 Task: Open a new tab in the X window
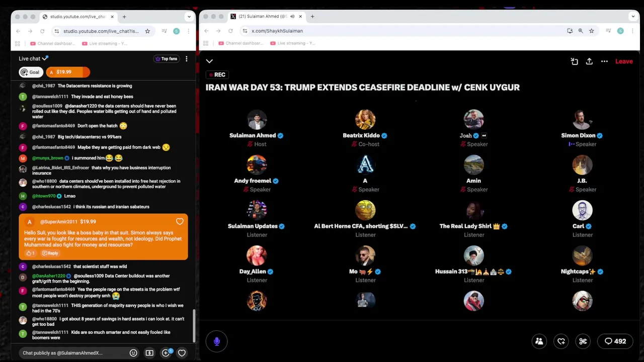pos(312,17)
